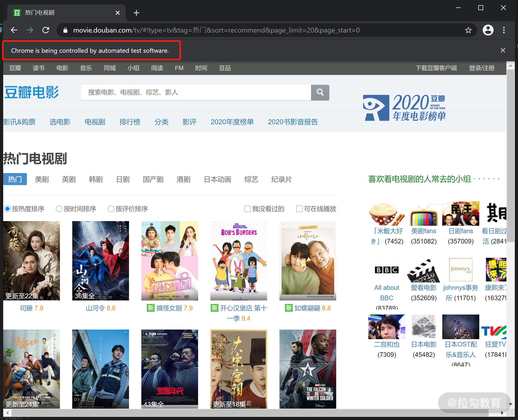Click the vertical scrollbar up arrow

511,66
